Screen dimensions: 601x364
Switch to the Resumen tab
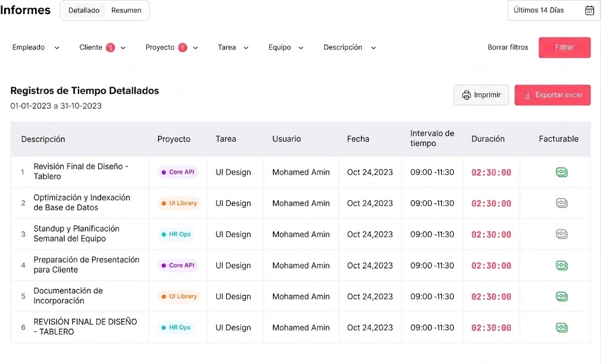pyautogui.click(x=127, y=11)
